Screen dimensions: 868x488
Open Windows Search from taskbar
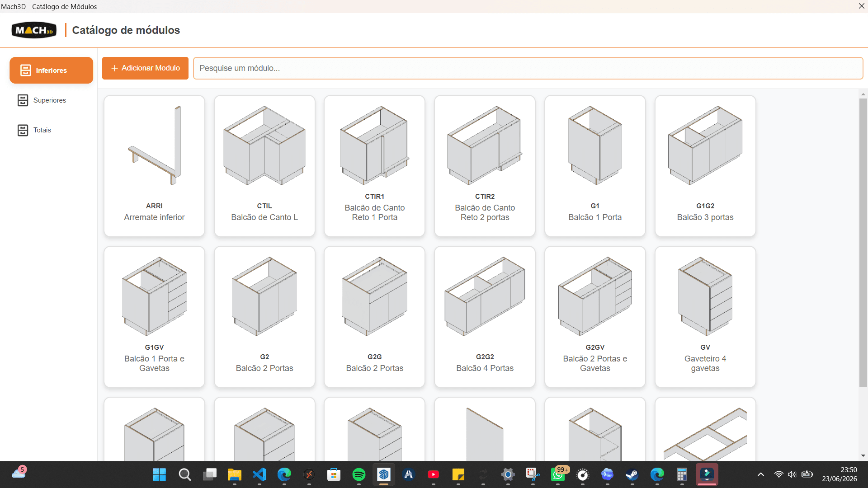click(184, 474)
